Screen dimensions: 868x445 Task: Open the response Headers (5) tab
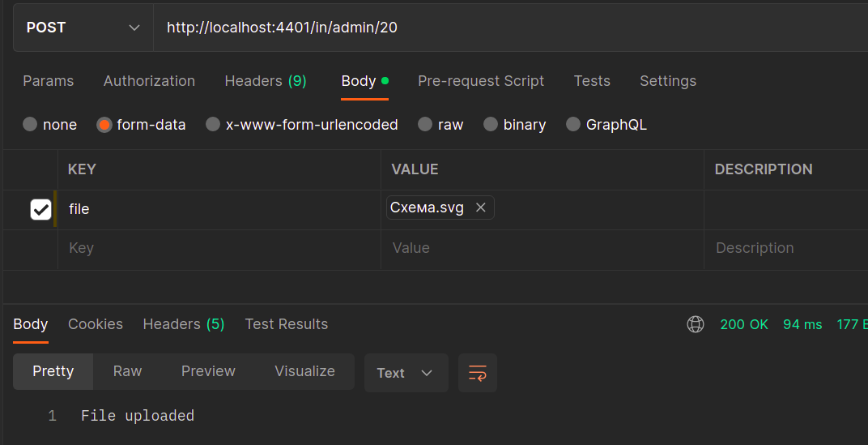(184, 324)
